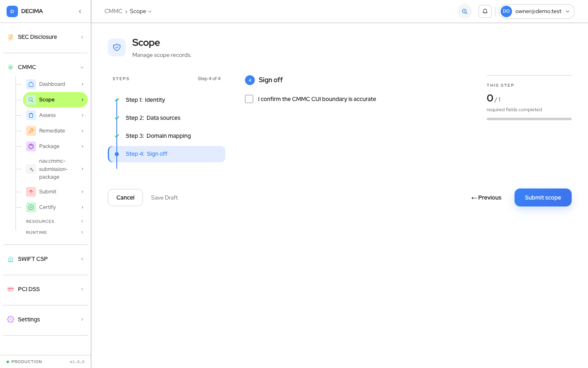Click the nav.cmmc-submission-package icon
This screenshot has width=588, height=368.
(31, 169)
